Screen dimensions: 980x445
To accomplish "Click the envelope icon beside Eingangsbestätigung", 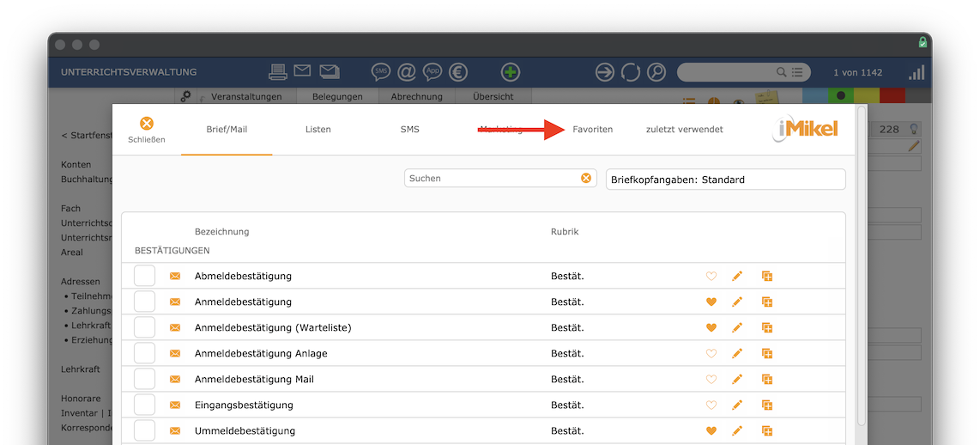I will pyautogui.click(x=175, y=405).
